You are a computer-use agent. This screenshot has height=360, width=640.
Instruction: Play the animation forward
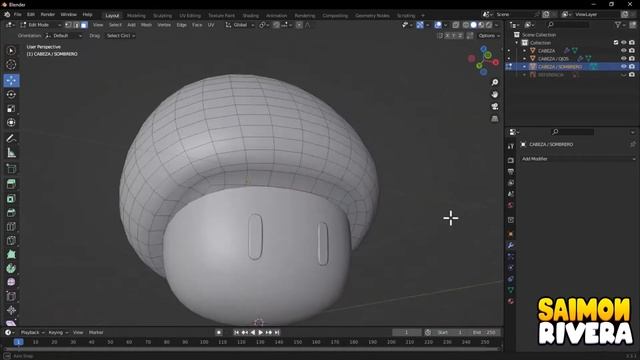pyautogui.click(x=261, y=333)
